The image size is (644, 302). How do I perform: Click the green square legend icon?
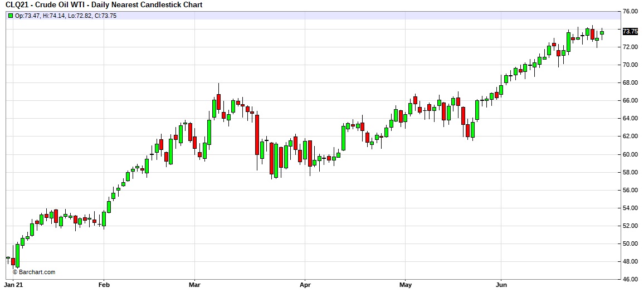tap(11, 16)
